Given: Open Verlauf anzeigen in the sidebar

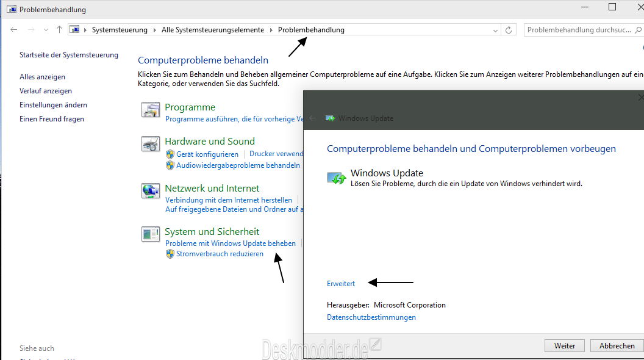Looking at the screenshot, I should coord(46,91).
